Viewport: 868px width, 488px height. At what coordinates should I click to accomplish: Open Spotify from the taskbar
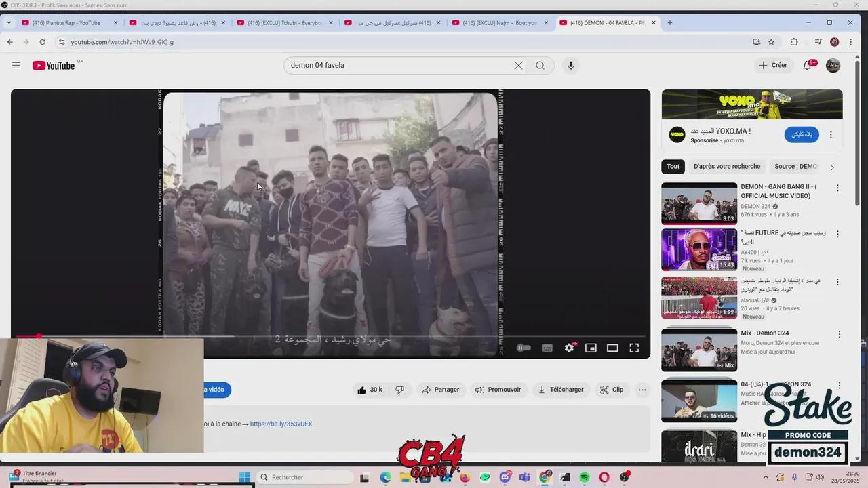click(585, 478)
